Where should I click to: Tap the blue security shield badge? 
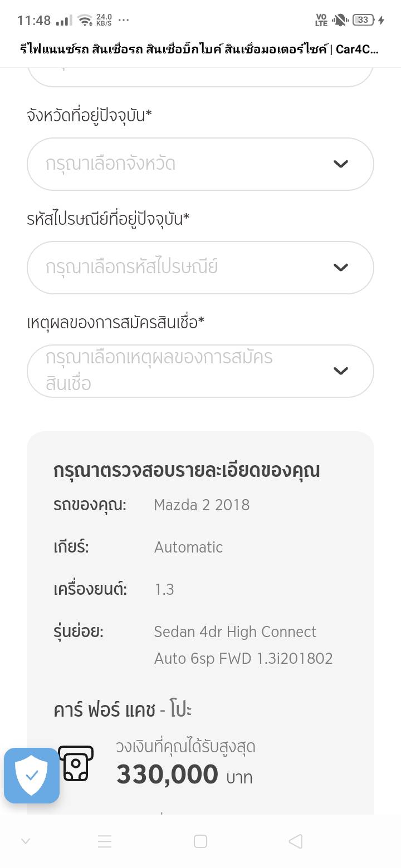[32, 775]
